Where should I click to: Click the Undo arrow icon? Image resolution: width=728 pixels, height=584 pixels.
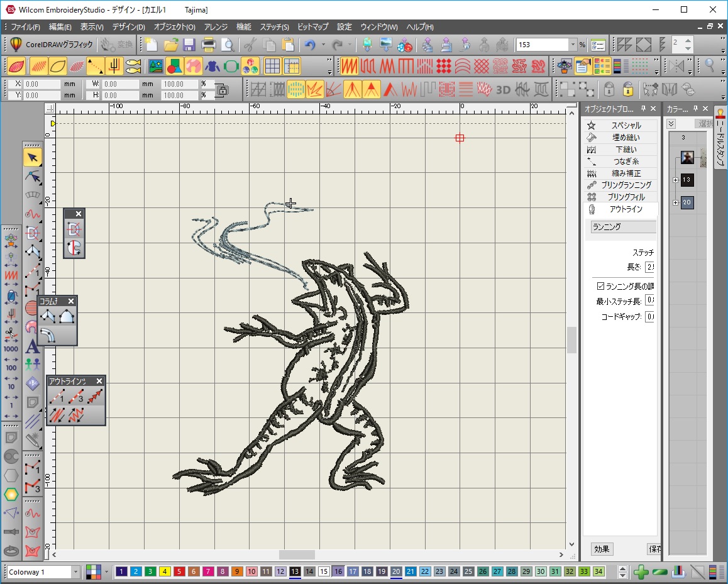(310, 45)
